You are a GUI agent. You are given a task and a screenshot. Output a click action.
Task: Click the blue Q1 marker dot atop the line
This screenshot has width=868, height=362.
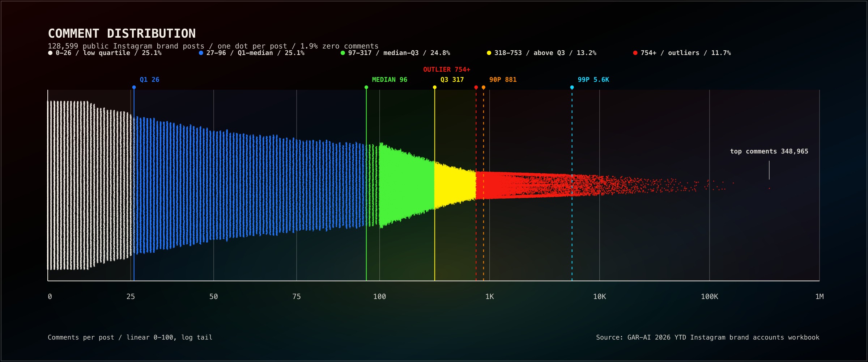click(134, 87)
